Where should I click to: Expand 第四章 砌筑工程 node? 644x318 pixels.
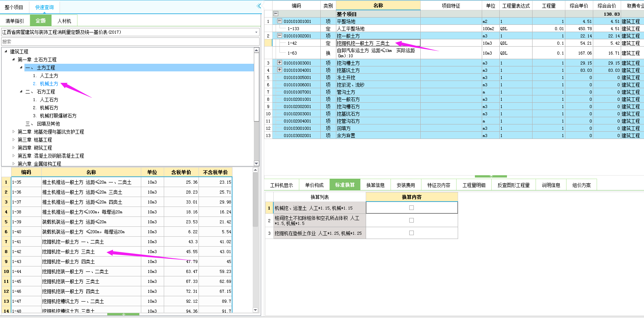click(x=13, y=147)
